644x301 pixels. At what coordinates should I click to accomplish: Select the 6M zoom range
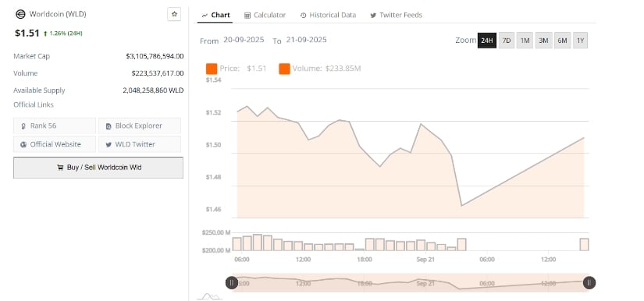pyautogui.click(x=562, y=41)
